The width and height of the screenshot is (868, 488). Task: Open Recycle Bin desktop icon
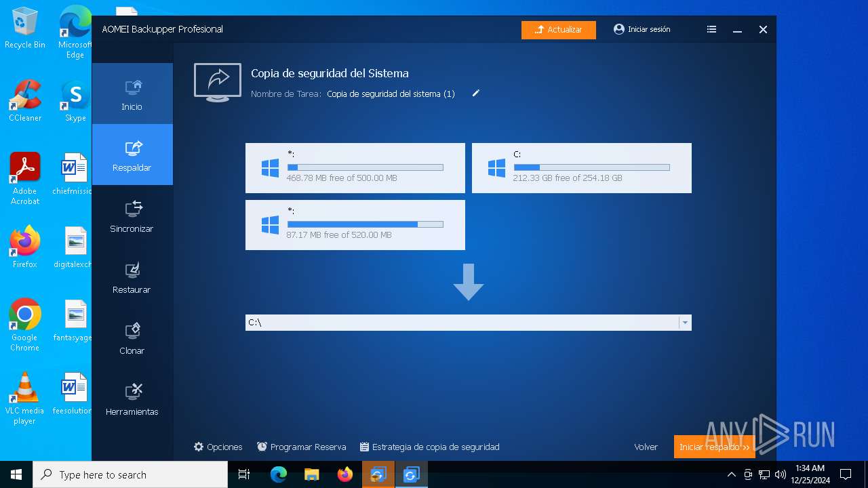click(25, 28)
